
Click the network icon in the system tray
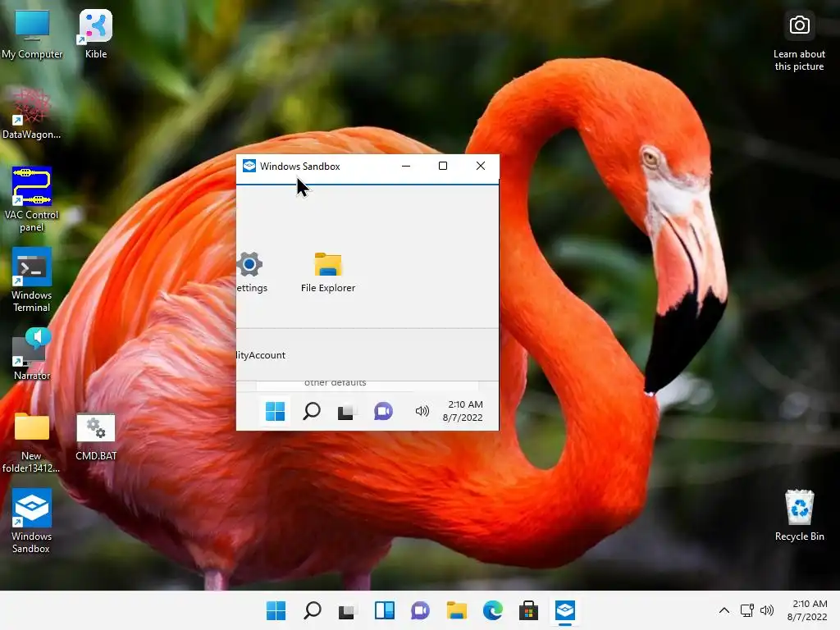click(x=746, y=610)
